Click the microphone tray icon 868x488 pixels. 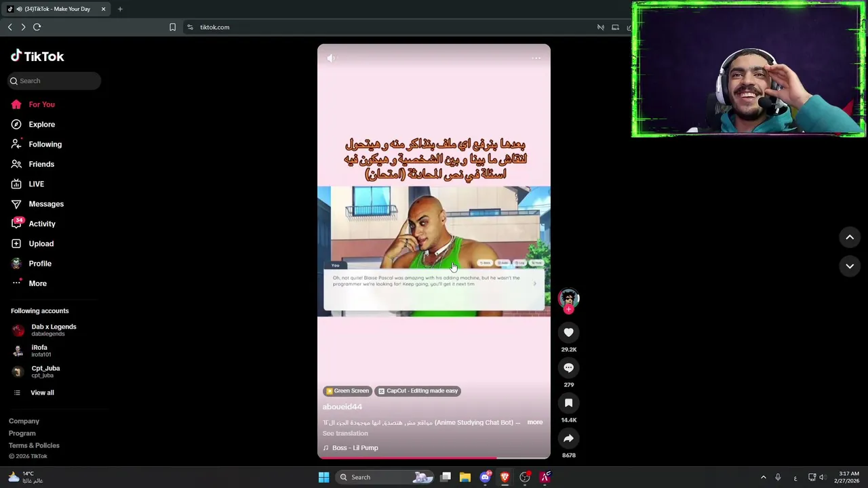(778, 477)
